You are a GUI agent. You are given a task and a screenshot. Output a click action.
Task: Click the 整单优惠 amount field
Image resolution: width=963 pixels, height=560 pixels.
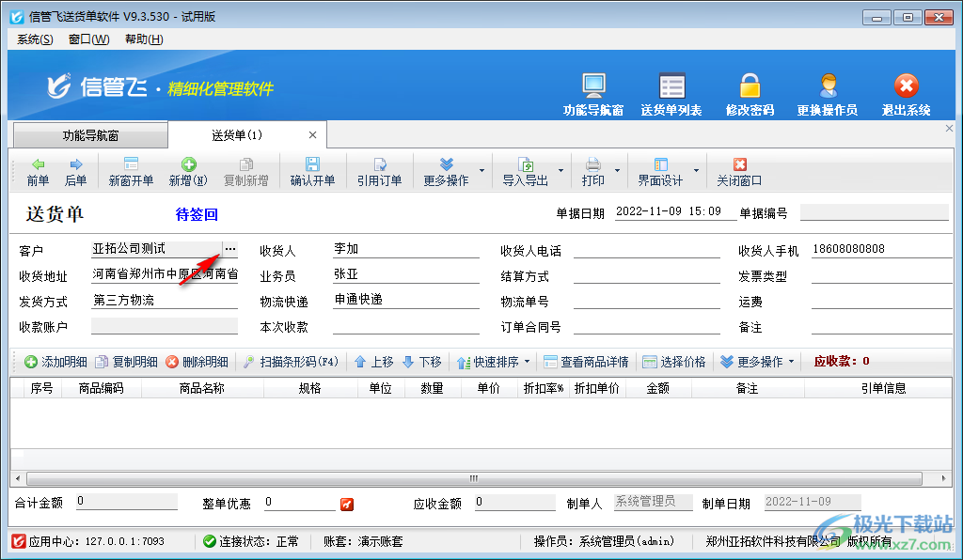300,503
